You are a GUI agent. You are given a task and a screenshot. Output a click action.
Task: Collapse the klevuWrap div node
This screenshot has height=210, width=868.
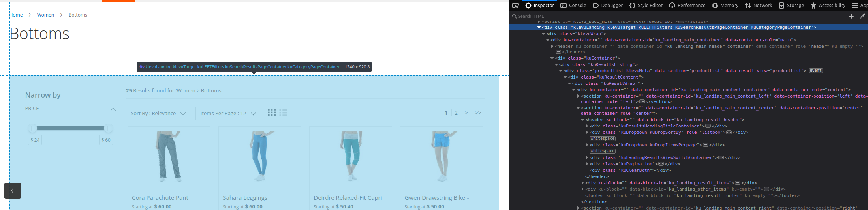[x=543, y=34]
